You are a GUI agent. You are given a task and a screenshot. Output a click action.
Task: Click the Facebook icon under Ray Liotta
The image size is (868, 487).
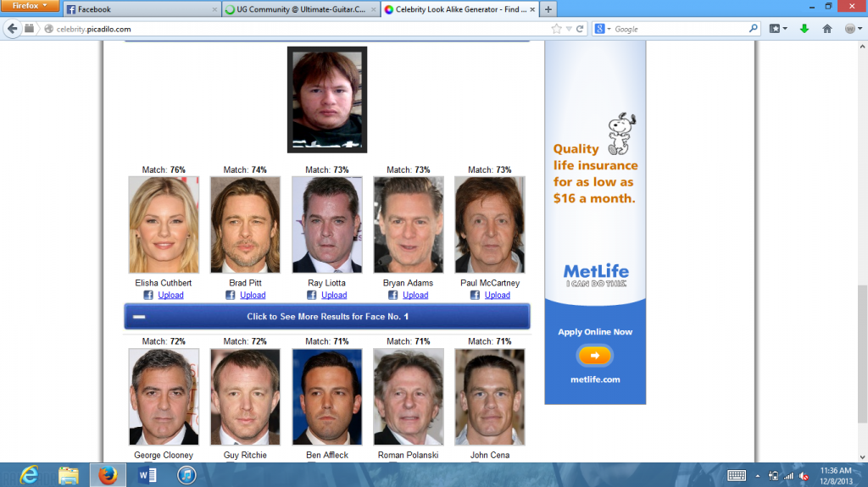312,295
